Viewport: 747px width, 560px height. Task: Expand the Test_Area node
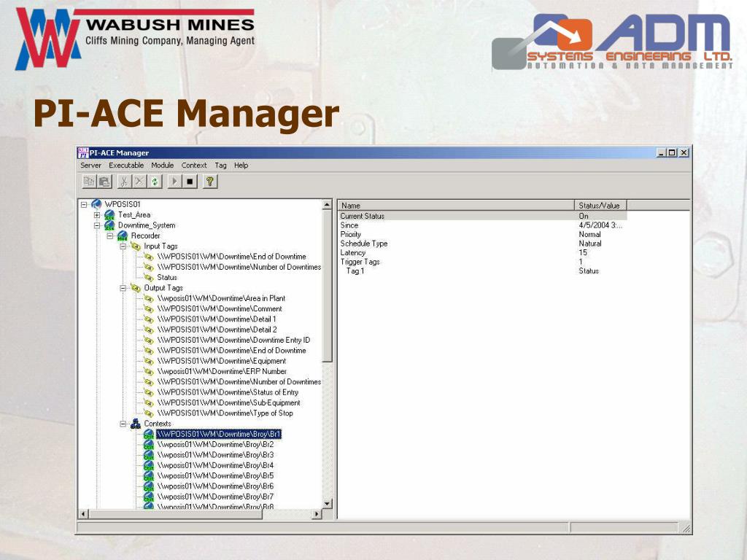click(97, 215)
